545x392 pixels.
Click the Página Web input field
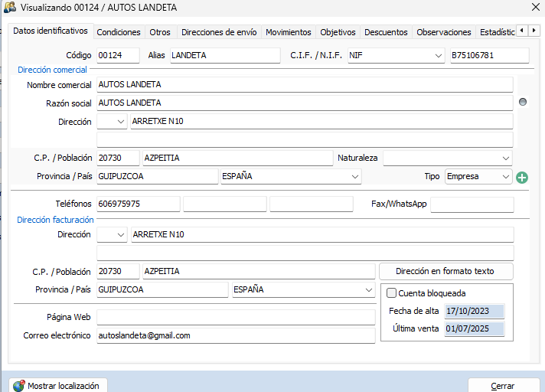click(x=235, y=317)
